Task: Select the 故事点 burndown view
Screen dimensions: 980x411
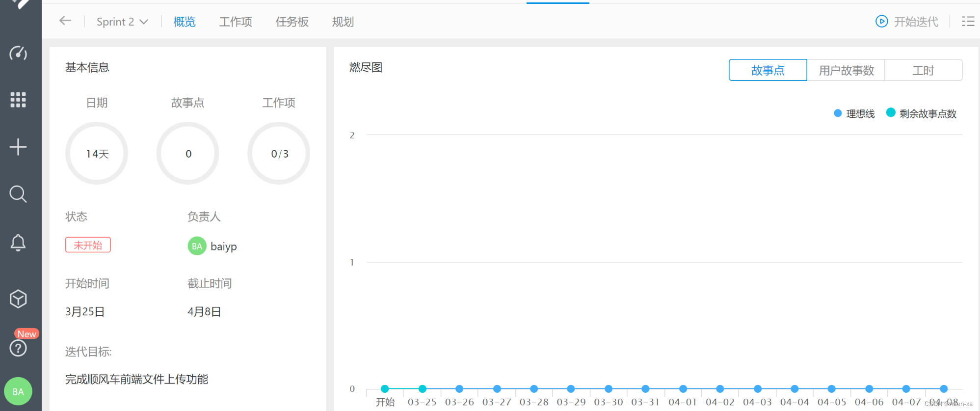Action: (x=768, y=70)
